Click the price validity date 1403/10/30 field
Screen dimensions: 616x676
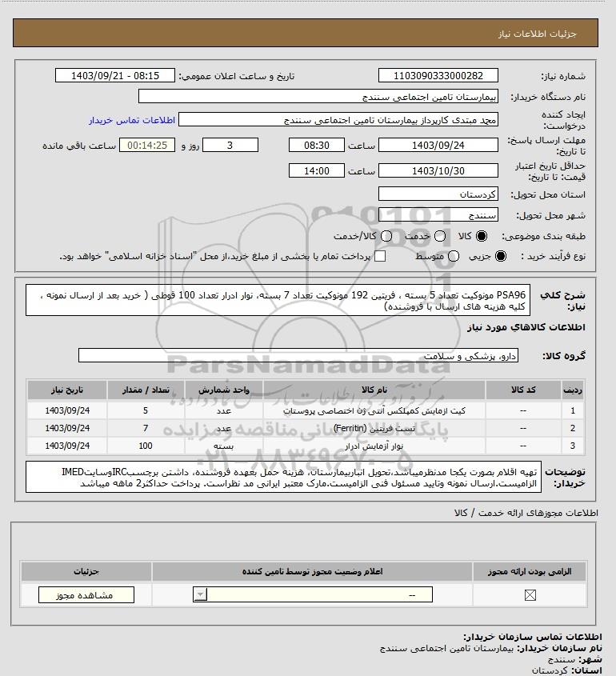pyautogui.click(x=438, y=170)
